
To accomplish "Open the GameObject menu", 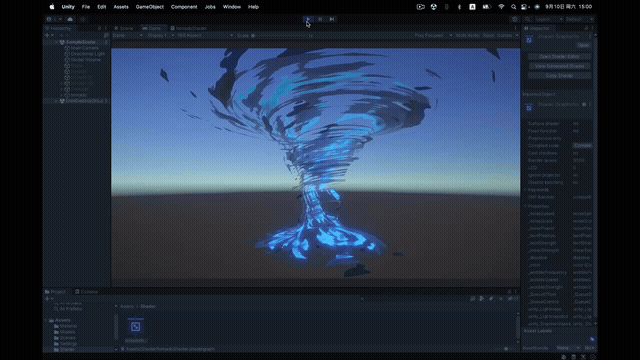I will coord(149,7).
